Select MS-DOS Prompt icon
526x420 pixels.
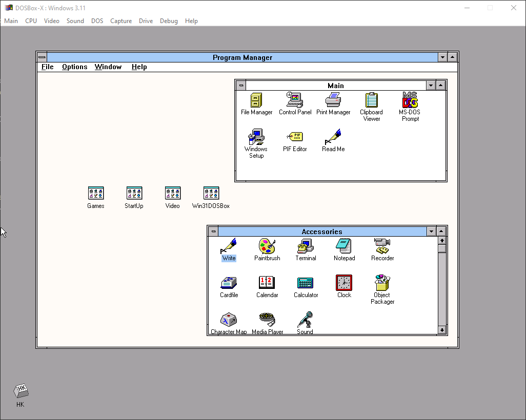tap(410, 100)
